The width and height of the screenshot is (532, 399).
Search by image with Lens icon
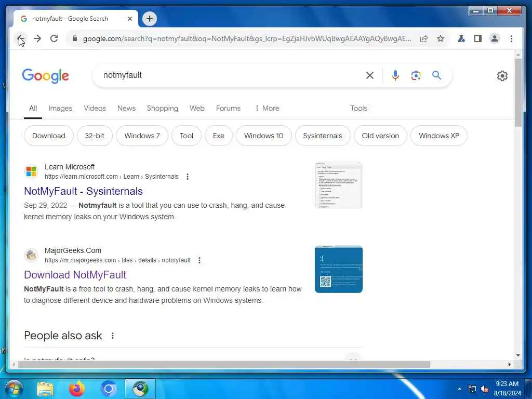click(x=416, y=75)
